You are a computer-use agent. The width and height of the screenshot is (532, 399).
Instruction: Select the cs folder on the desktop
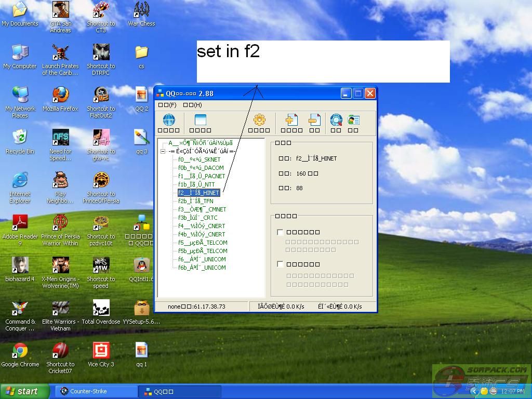point(141,56)
